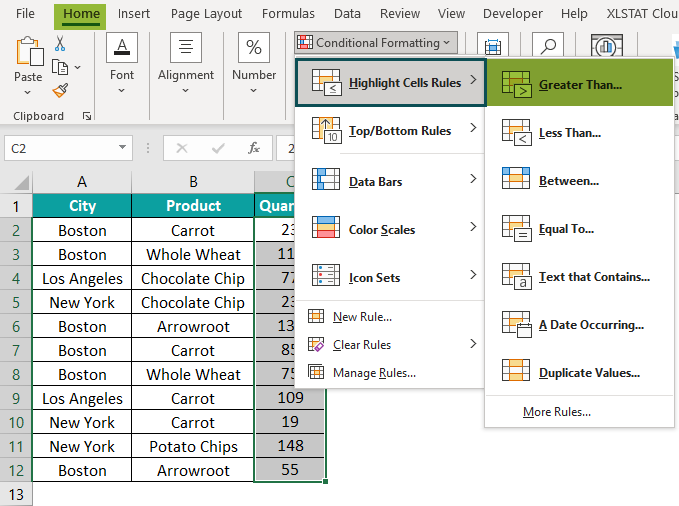The height and width of the screenshot is (506, 679).
Task: Expand the Font group dropdown arrow
Action: click(x=122, y=90)
